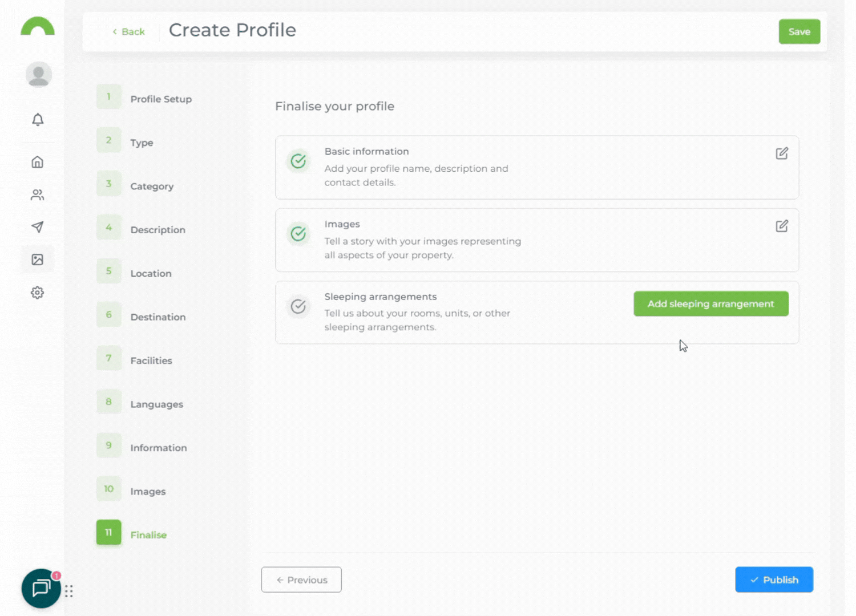Click the paper plane send icon
Screen dimensions: 856x616
click(x=38, y=227)
